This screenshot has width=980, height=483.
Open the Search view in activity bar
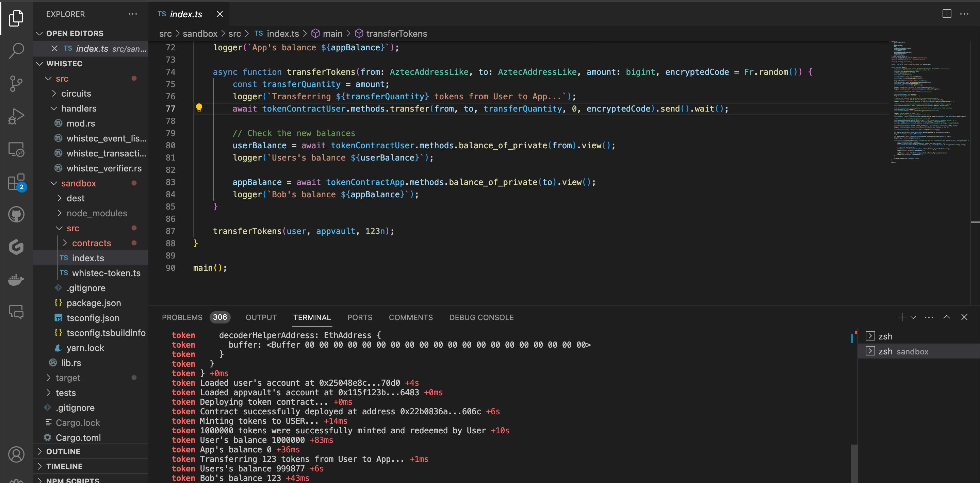16,51
